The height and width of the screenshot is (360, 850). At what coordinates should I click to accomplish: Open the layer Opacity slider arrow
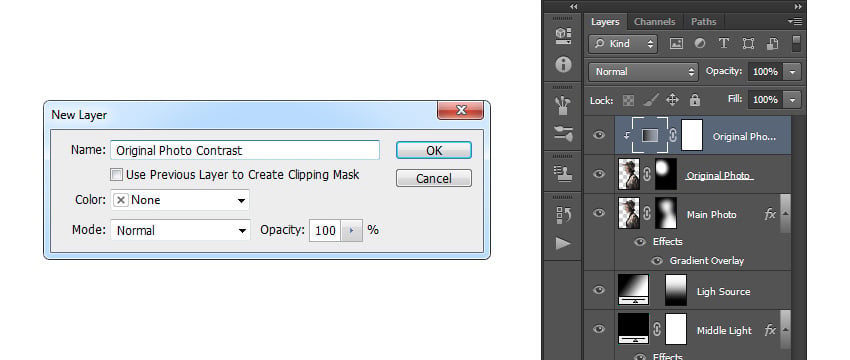pos(792,72)
